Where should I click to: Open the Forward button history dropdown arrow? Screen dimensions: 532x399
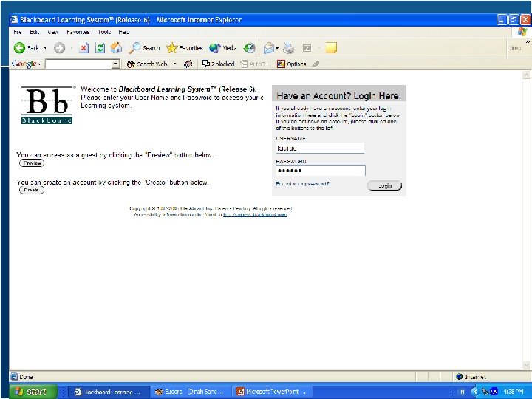click(72, 48)
